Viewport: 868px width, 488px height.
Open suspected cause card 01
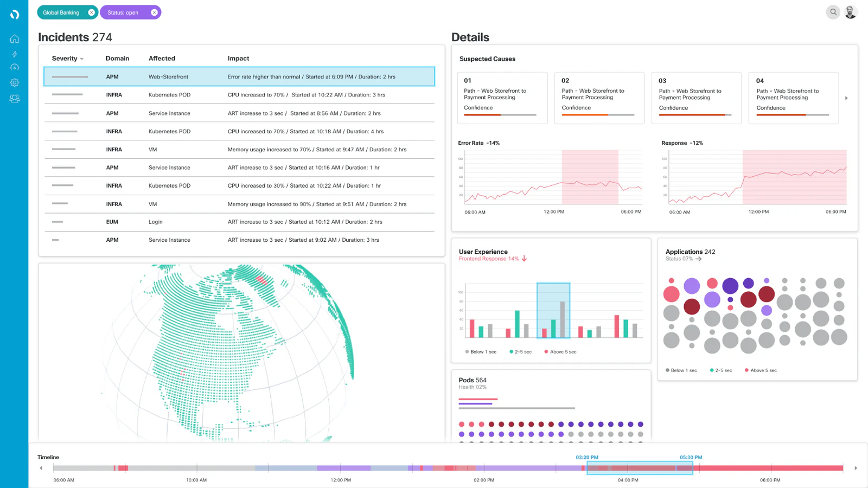[502, 98]
